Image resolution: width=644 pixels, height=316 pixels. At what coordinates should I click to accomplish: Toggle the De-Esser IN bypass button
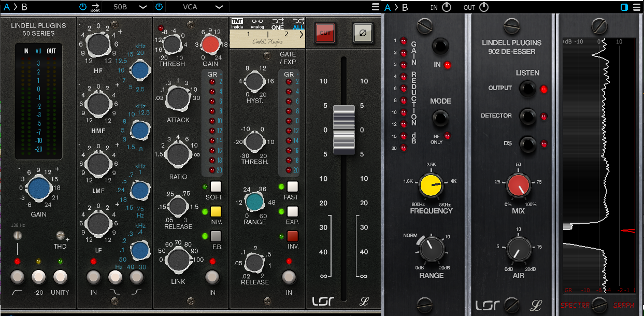[x=440, y=46]
